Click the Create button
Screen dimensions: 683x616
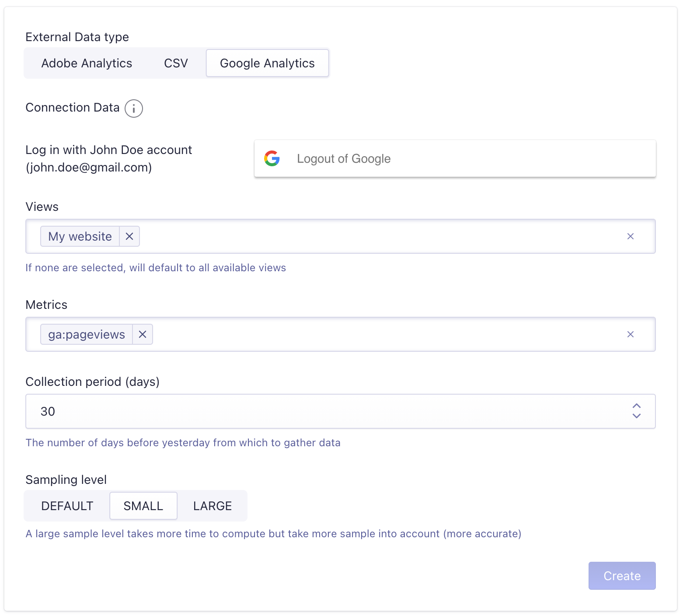tap(622, 576)
